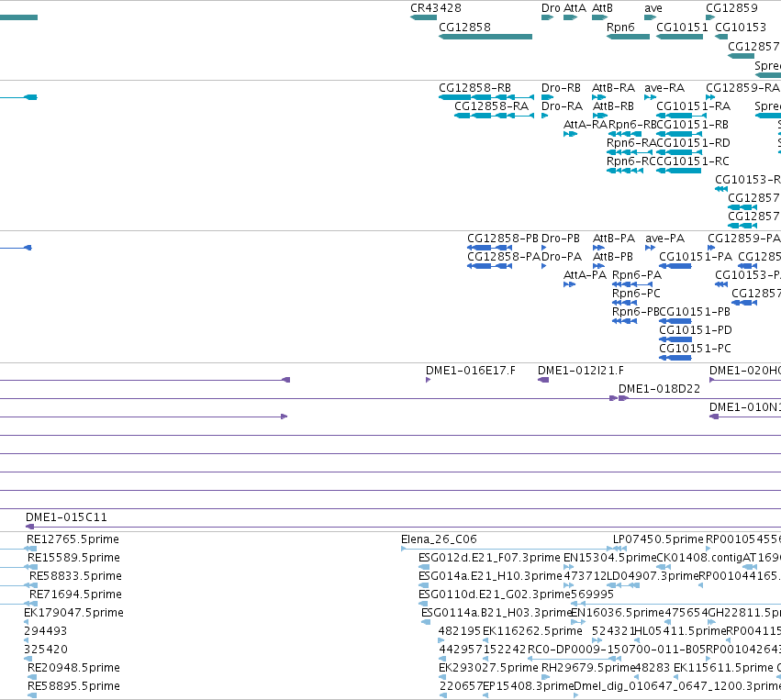Select the protein label "ave-PA"
This screenshot has width=781, height=700.
(665, 239)
